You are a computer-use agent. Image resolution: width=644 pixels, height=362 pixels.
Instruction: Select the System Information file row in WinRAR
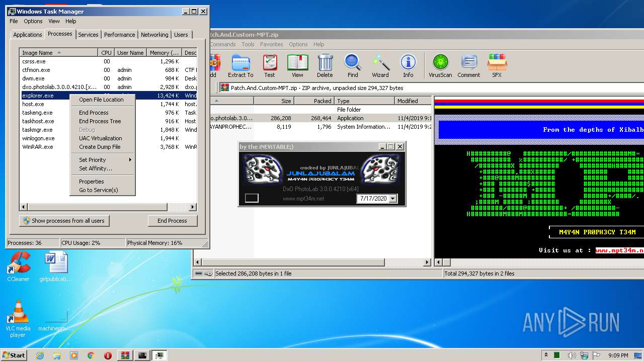[x=320, y=127]
